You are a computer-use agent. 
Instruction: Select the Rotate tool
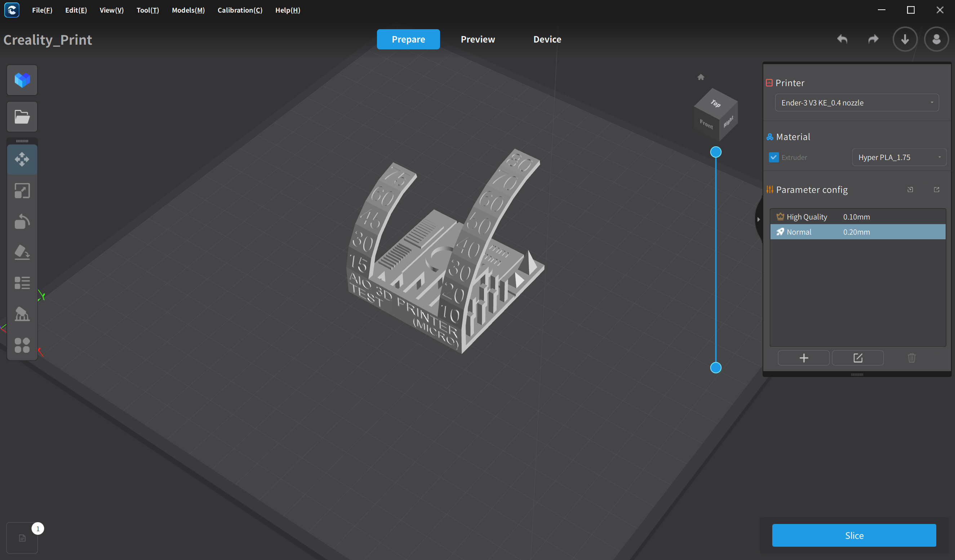(x=22, y=221)
